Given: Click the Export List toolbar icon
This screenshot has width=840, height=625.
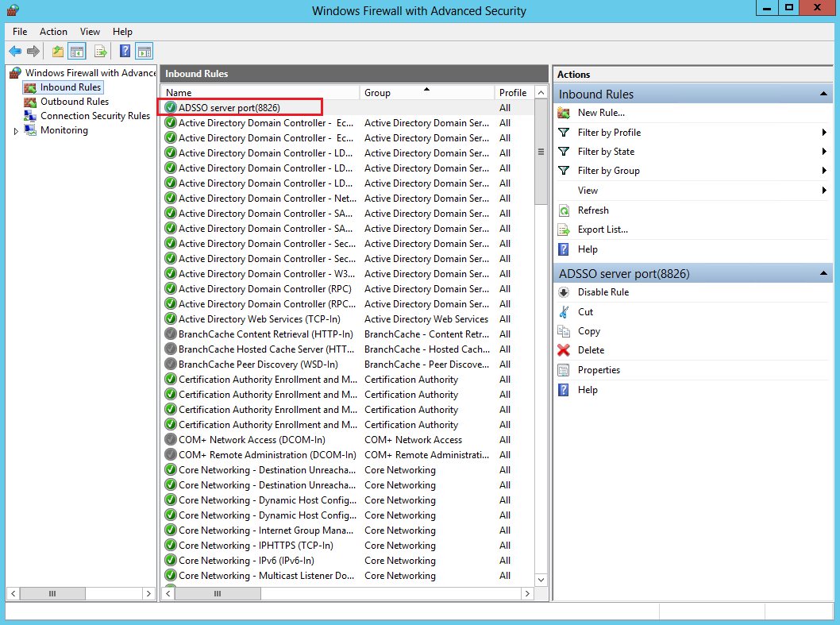Looking at the screenshot, I should [101, 52].
